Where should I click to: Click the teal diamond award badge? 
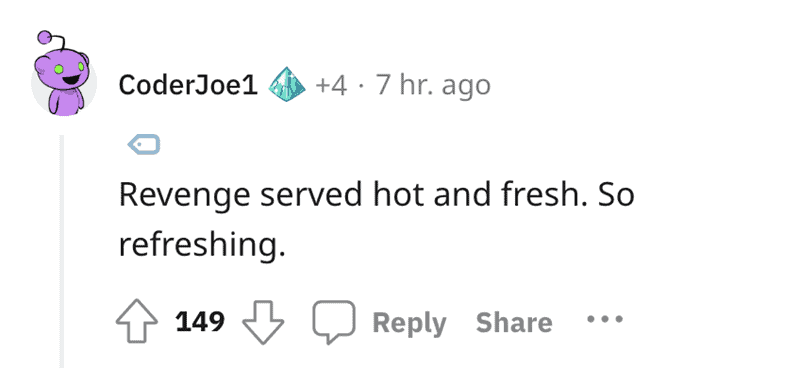(x=287, y=85)
